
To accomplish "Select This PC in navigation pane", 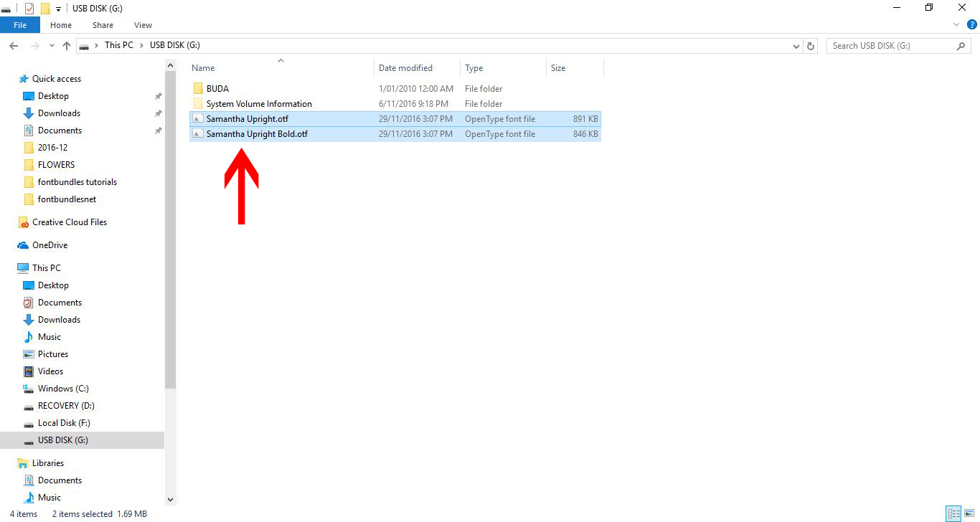I will 47,268.
